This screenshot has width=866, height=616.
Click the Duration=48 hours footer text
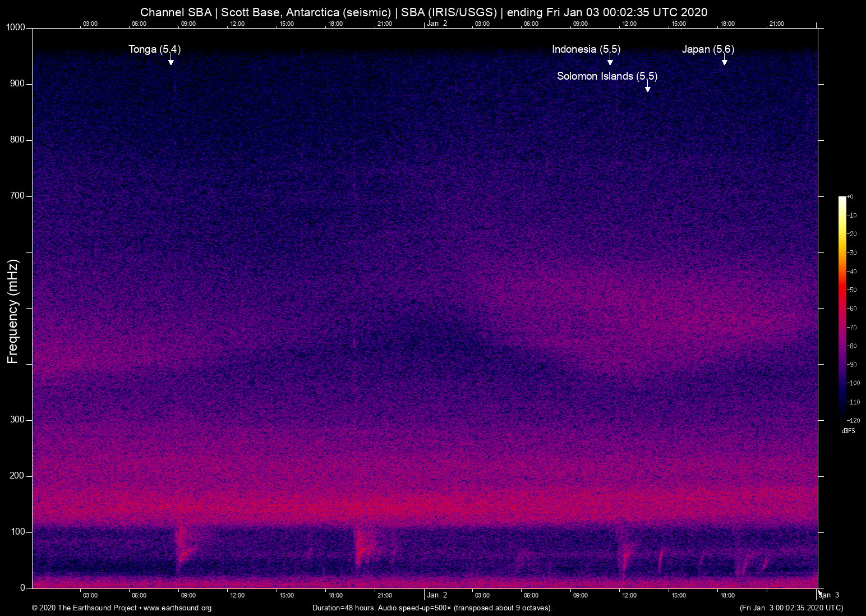click(432, 608)
